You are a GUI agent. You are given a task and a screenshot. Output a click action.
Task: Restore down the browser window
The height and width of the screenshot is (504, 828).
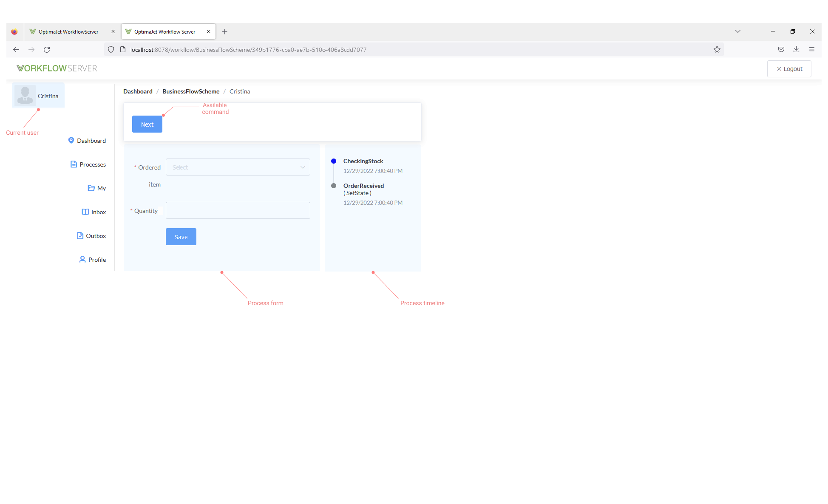coord(793,31)
